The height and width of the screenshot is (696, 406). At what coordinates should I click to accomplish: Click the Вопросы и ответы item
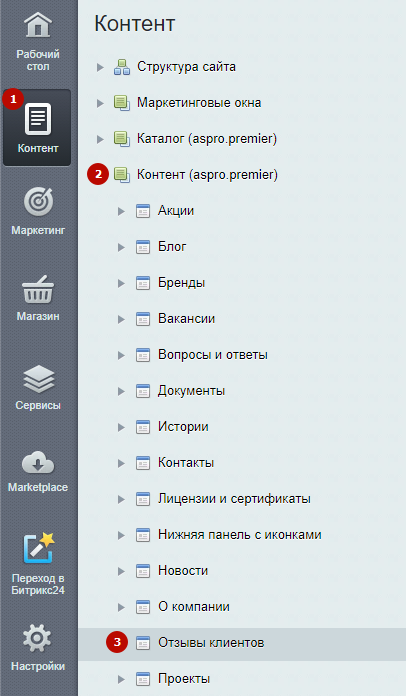click(213, 355)
